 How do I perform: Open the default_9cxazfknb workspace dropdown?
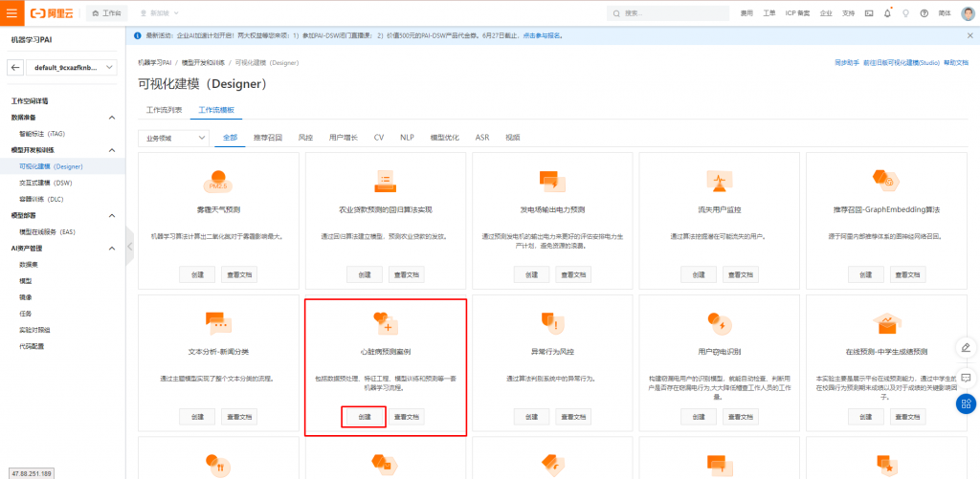point(72,68)
